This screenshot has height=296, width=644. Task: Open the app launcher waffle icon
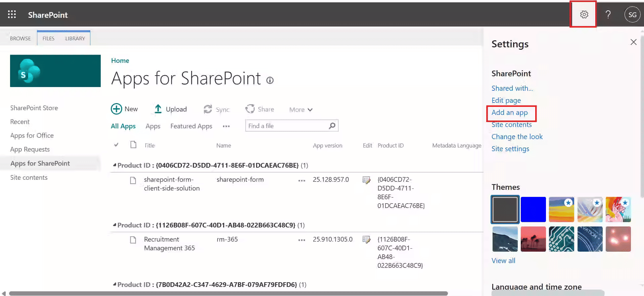click(x=12, y=14)
